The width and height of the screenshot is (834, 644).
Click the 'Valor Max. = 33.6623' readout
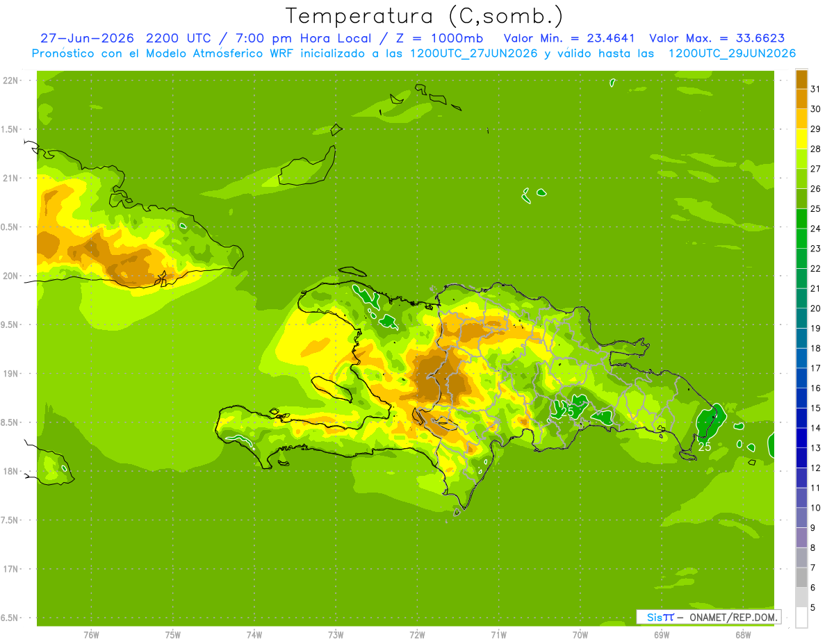click(717, 38)
